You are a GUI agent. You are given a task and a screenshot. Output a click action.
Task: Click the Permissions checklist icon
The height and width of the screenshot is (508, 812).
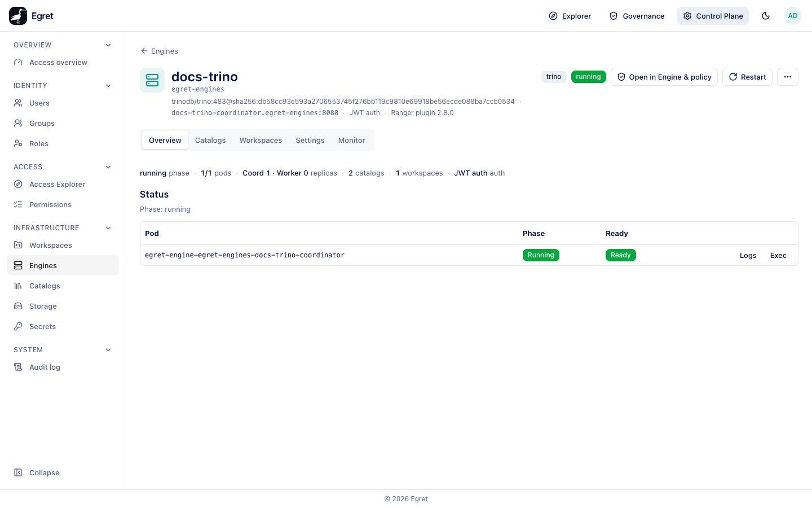[x=18, y=205]
